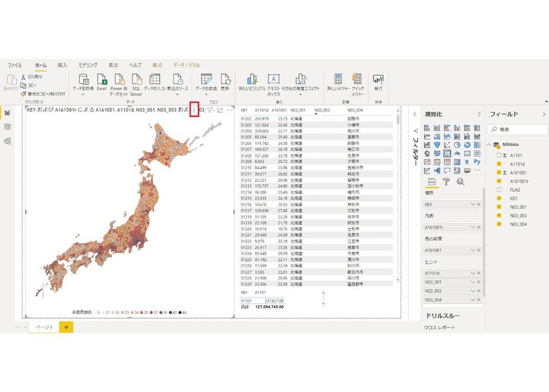Choose the slicer visualization
Image resolution: width=549 pixels, height=392 pixels.
click(x=437, y=162)
